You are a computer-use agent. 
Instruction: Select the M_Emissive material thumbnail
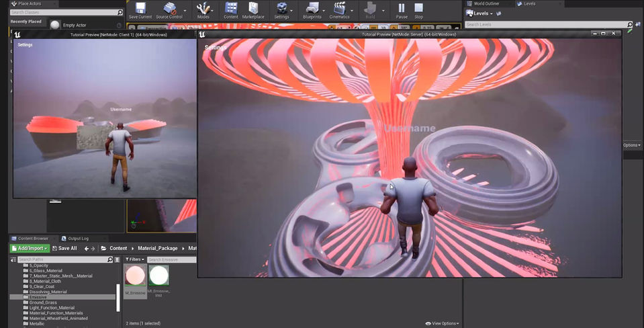point(136,276)
